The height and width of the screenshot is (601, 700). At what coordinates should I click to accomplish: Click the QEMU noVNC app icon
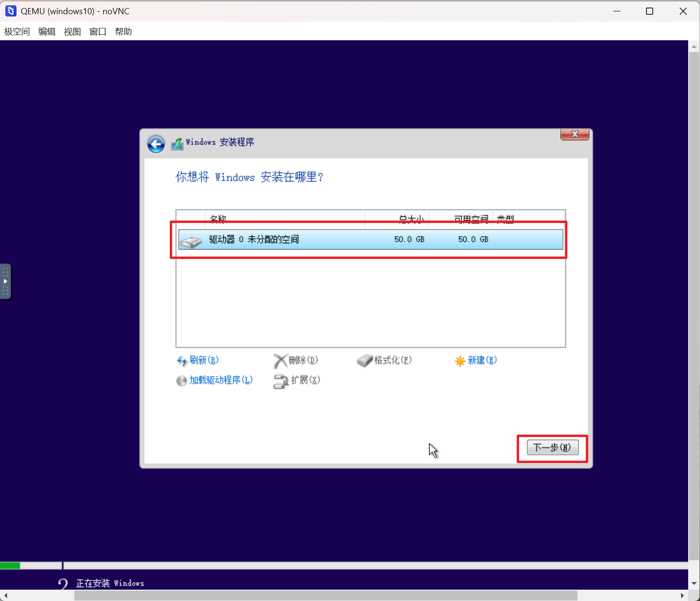click(10, 11)
